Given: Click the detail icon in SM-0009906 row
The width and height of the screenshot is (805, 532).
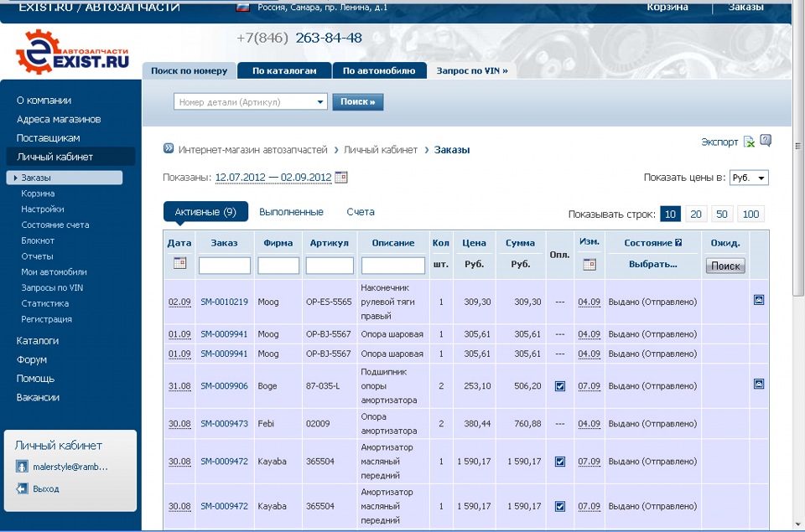Looking at the screenshot, I should point(759,384).
